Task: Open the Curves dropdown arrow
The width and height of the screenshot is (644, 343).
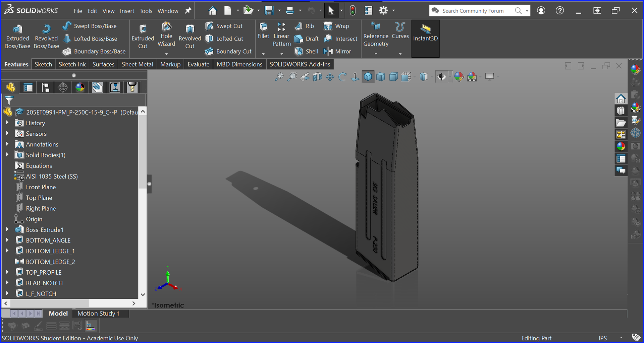Action: pyautogui.click(x=400, y=54)
